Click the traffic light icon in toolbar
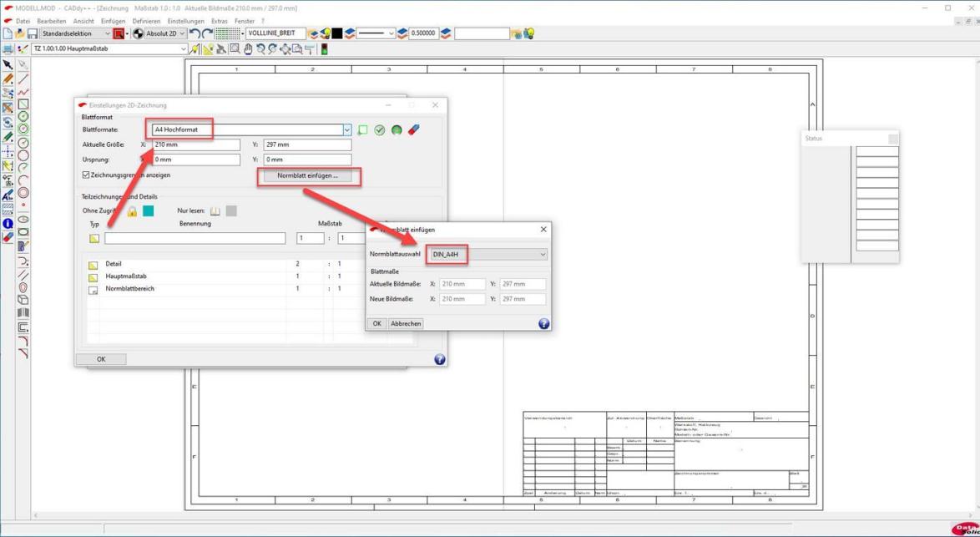980x537 pixels. pos(324,49)
